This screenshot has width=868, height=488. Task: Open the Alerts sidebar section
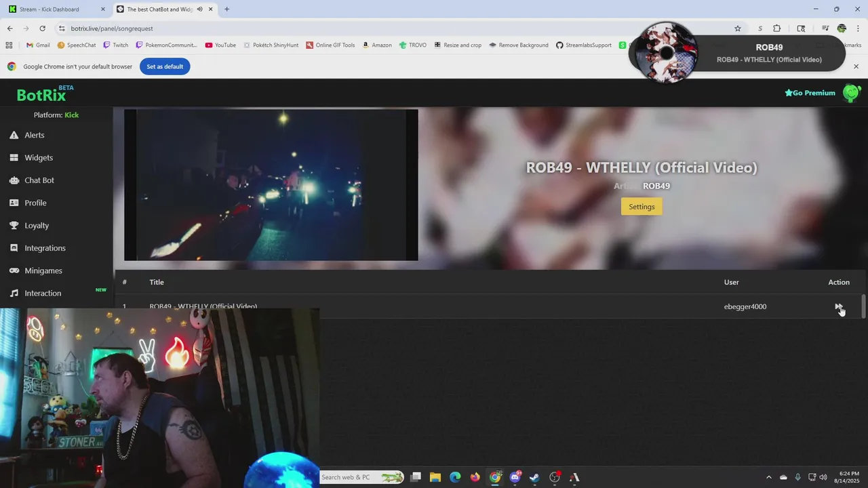pyautogui.click(x=34, y=135)
